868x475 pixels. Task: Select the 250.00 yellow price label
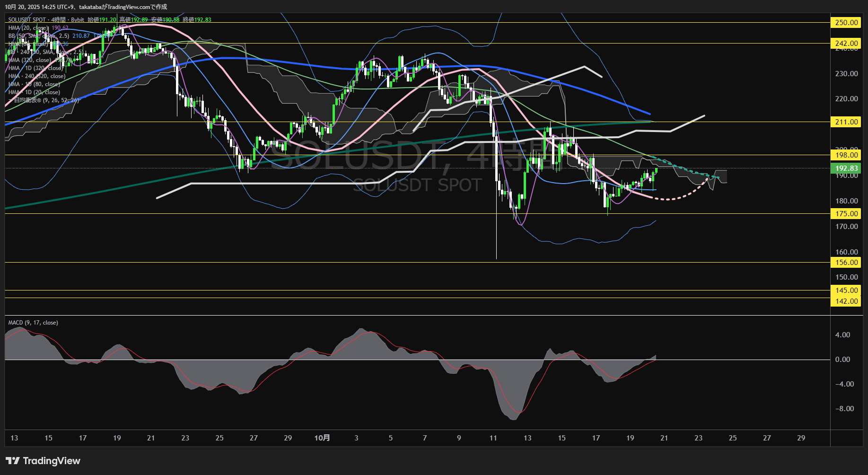point(846,23)
